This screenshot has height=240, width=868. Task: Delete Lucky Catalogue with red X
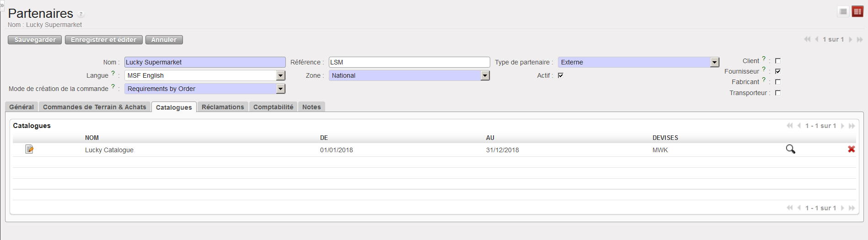point(851,149)
